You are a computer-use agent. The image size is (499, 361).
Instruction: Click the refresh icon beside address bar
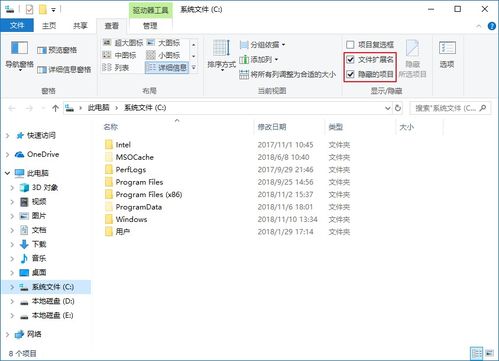point(398,108)
